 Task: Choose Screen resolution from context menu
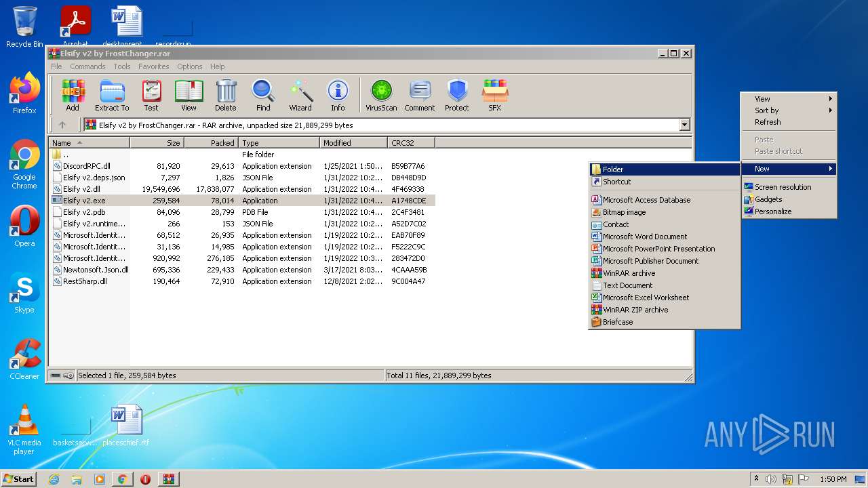(789, 187)
